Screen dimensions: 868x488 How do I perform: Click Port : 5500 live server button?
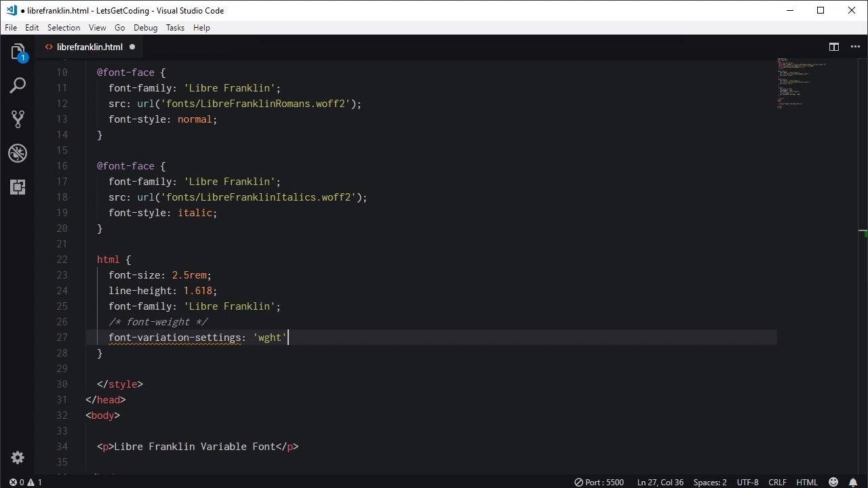click(x=599, y=482)
